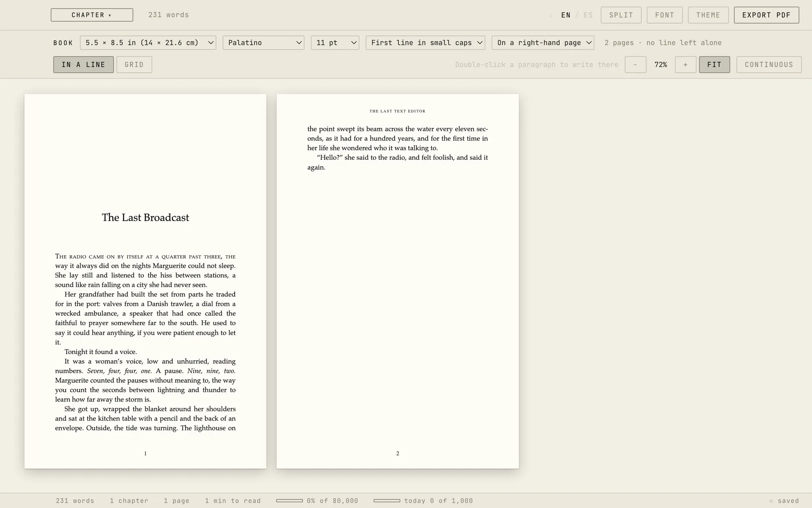Toggle FIT zoom mode

tap(714, 65)
